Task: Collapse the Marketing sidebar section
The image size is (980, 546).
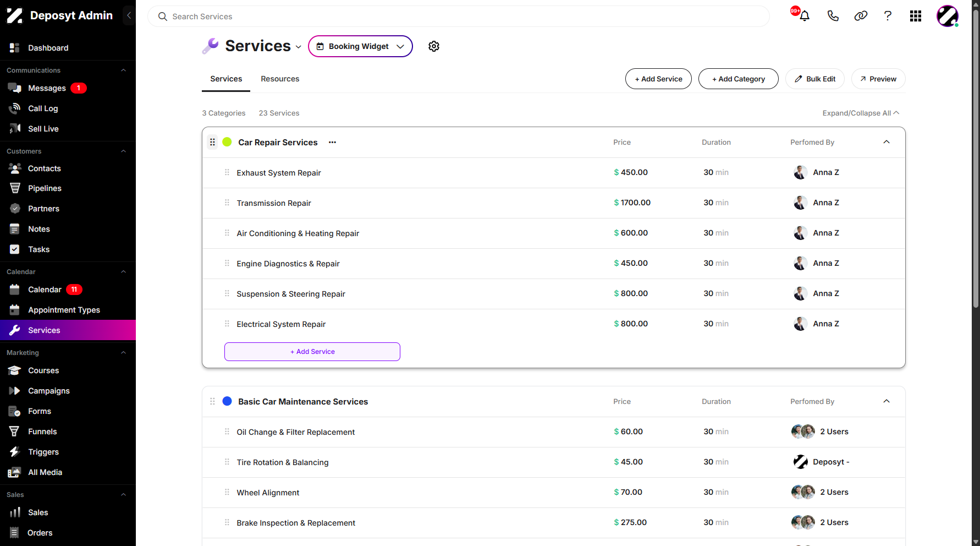Action: (123, 353)
